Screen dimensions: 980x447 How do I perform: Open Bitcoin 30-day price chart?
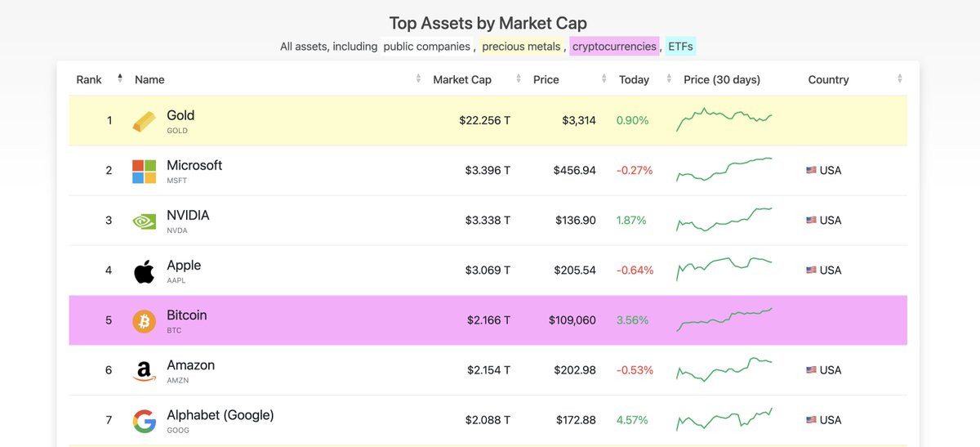coord(724,320)
